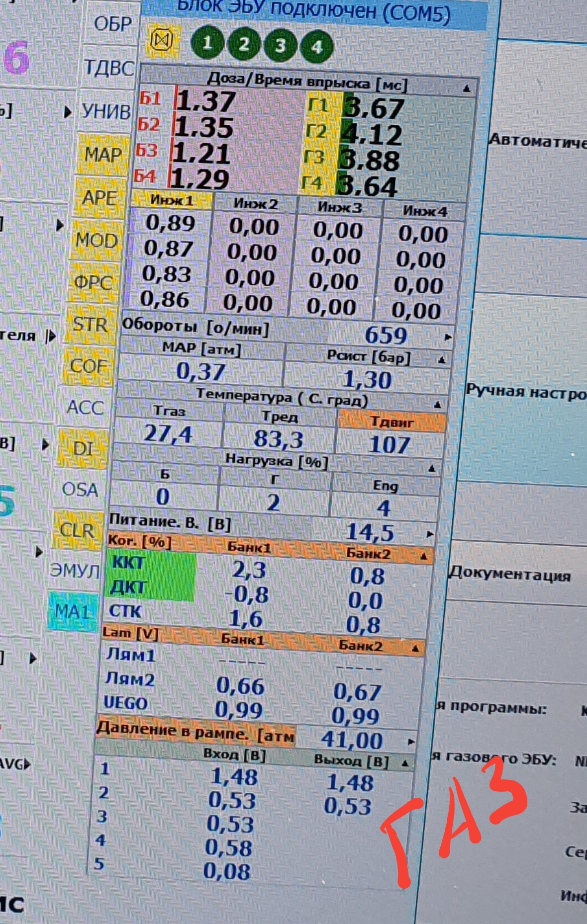Image resolution: width=587 pixels, height=924 pixels.
Task: Collapse the Доза/Время впрыска section
Action: pos(467,89)
